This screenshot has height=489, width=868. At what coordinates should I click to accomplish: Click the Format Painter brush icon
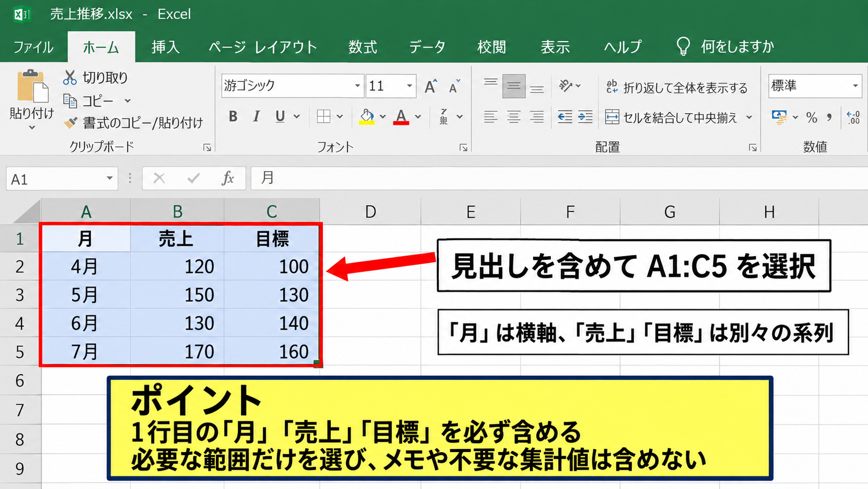pos(70,123)
